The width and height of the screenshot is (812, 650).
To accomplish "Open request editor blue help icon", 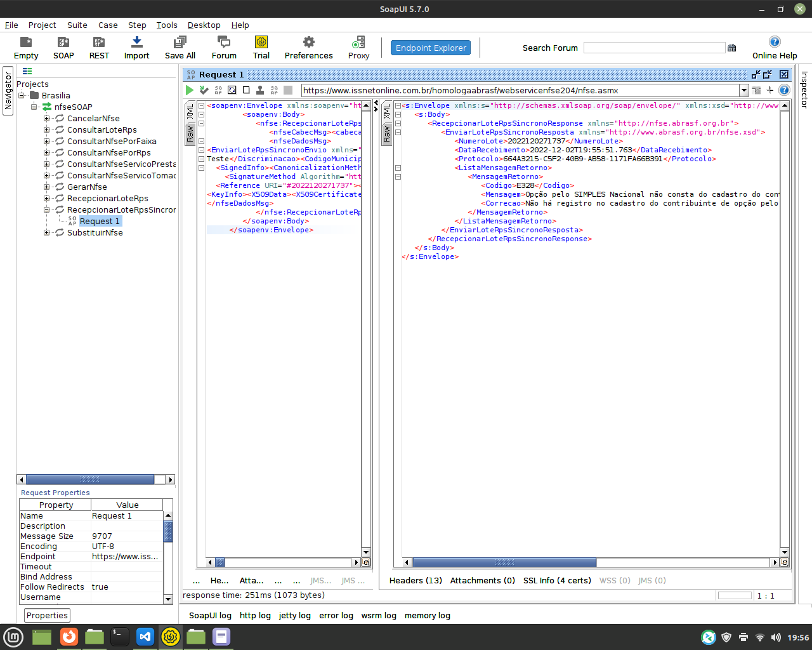I will (784, 90).
